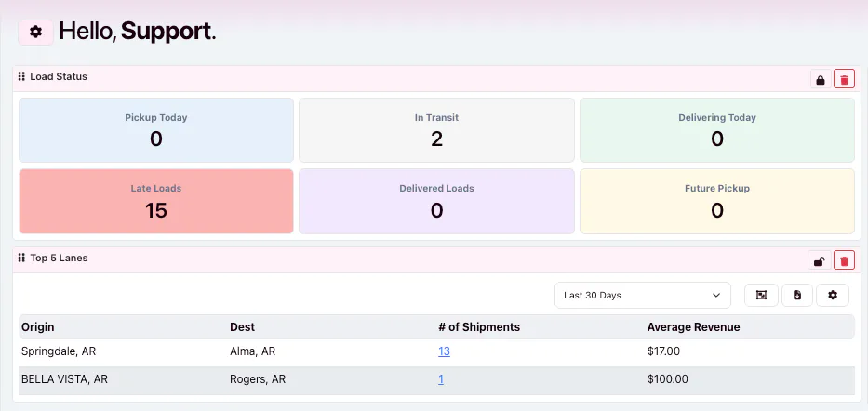
Task: Open the 13 shipments link
Action: tap(444, 351)
